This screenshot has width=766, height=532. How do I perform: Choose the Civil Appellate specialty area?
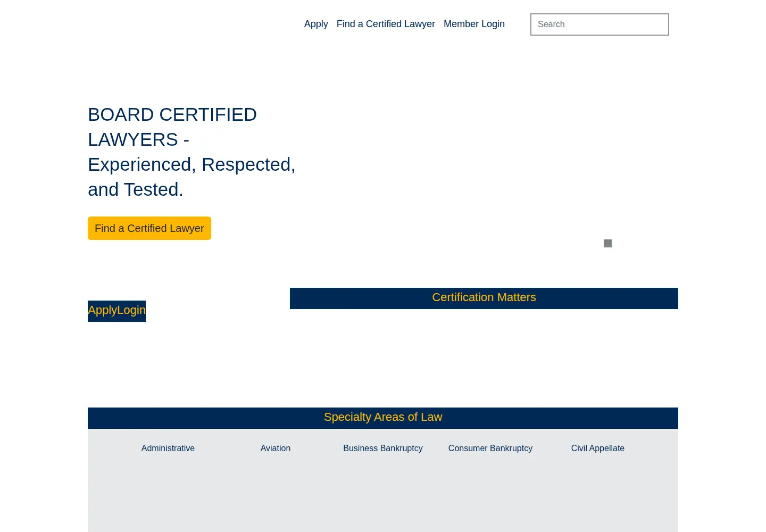598,448
